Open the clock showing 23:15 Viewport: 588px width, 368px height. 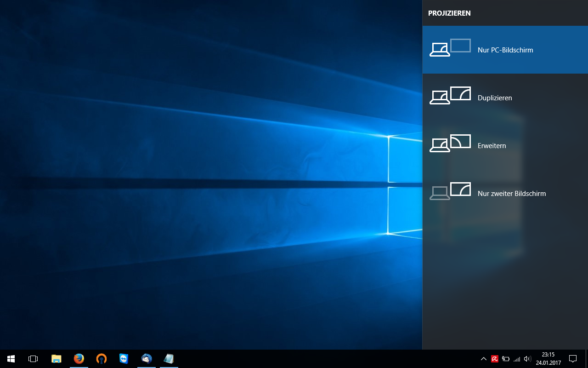(548, 358)
